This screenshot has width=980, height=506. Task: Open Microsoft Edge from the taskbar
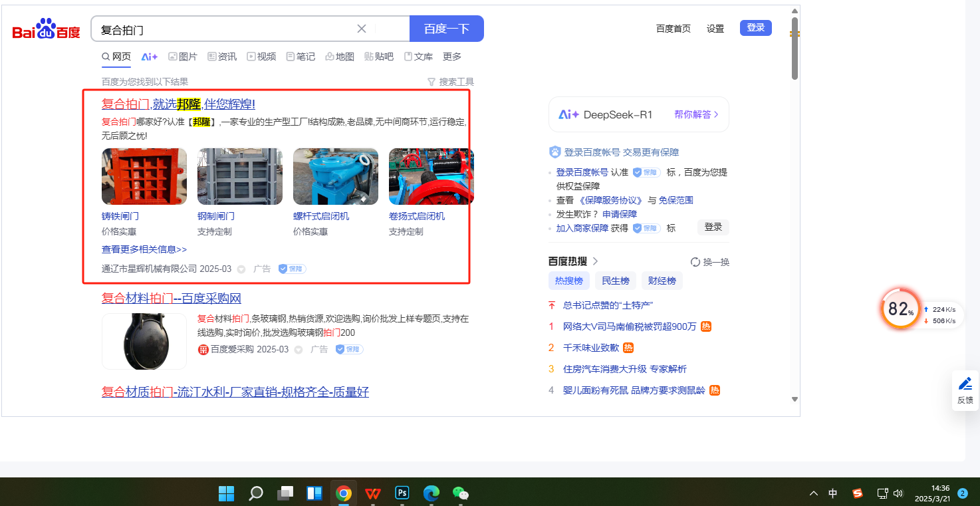tap(431, 493)
